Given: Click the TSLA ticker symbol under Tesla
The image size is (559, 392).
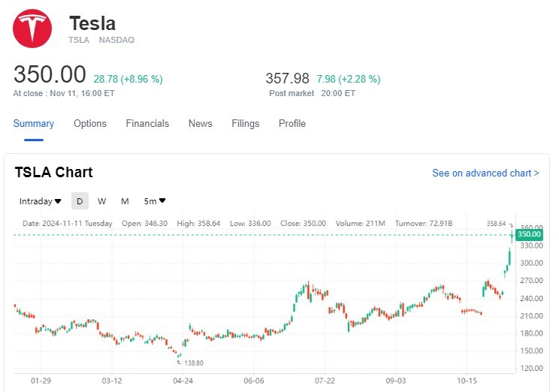Looking at the screenshot, I should (79, 40).
